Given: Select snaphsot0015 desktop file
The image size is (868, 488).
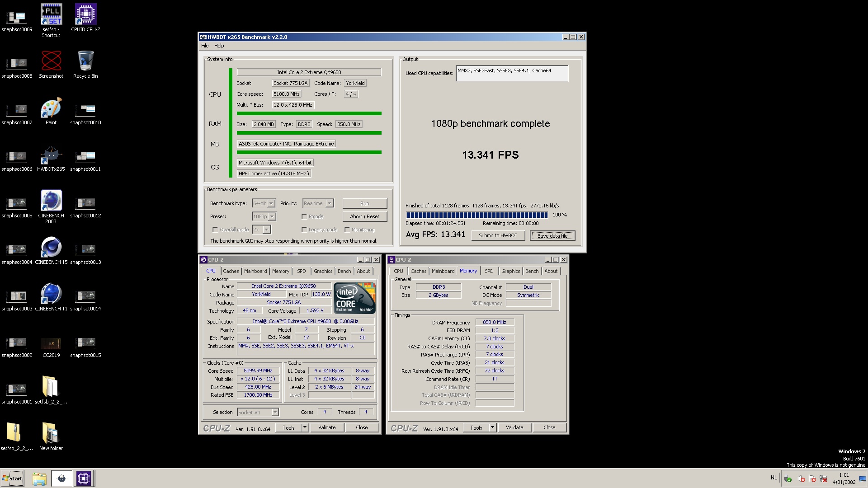Looking at the screenshot, I should [x=85, y=346].
